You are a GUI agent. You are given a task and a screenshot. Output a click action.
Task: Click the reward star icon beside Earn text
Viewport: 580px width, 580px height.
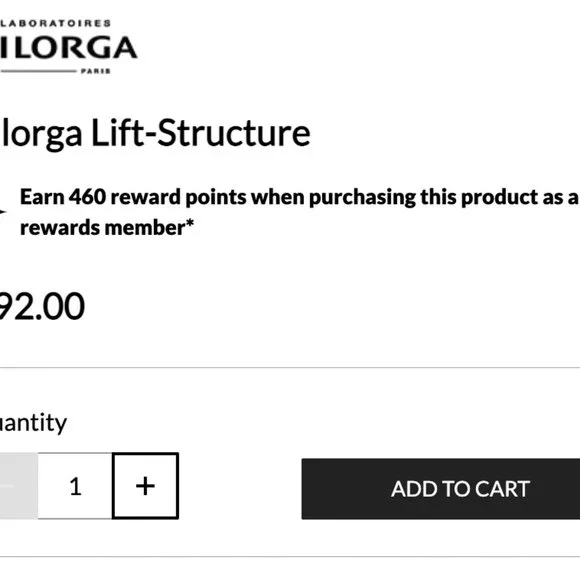click(x=3, y=212)
